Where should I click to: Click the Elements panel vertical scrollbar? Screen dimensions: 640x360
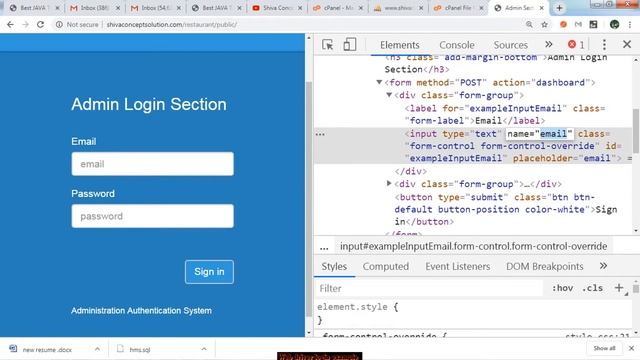tap(636, 131)
